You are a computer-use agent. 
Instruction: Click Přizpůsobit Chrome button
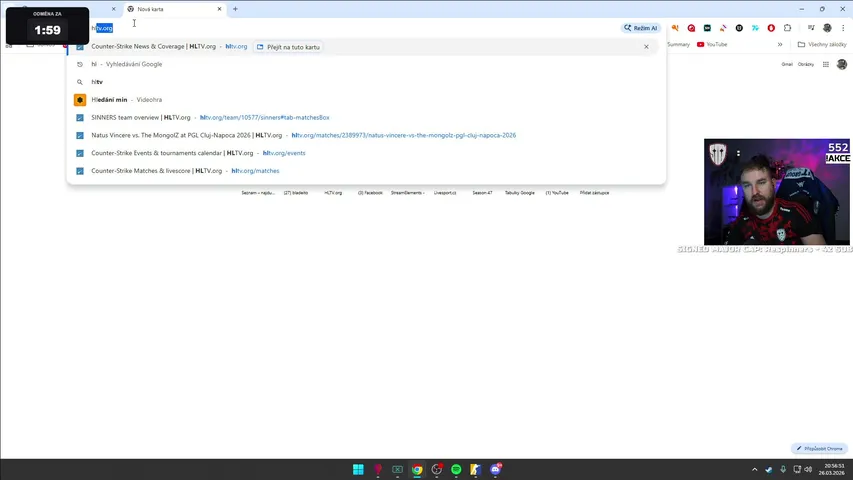tap(819, 448)
